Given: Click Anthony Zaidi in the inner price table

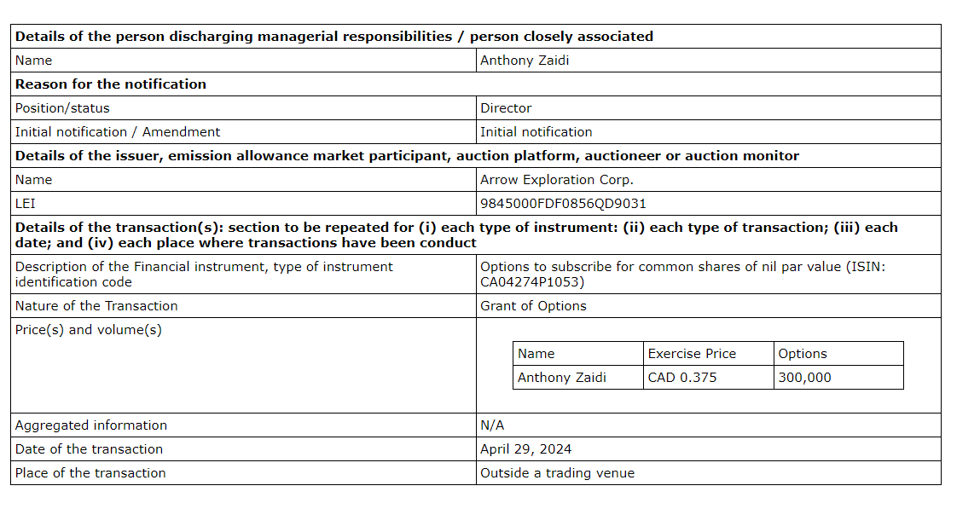Looking at the screenshot, I should click(562, 378).
